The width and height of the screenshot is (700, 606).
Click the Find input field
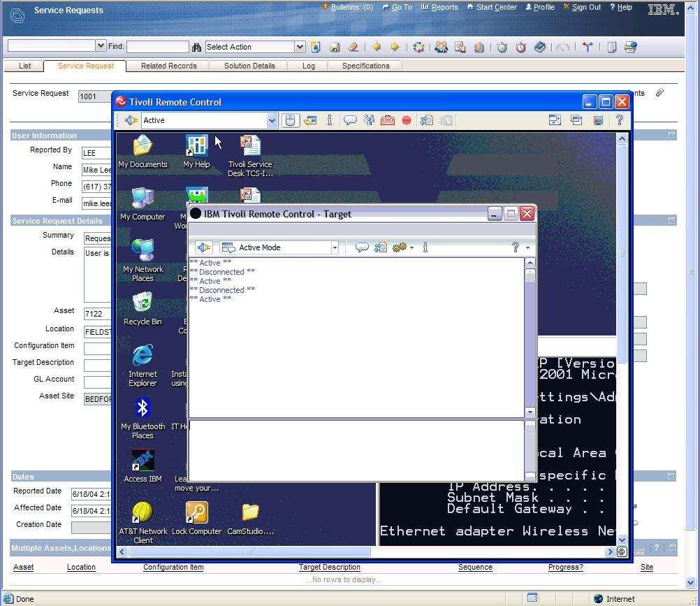click(158, 46)
